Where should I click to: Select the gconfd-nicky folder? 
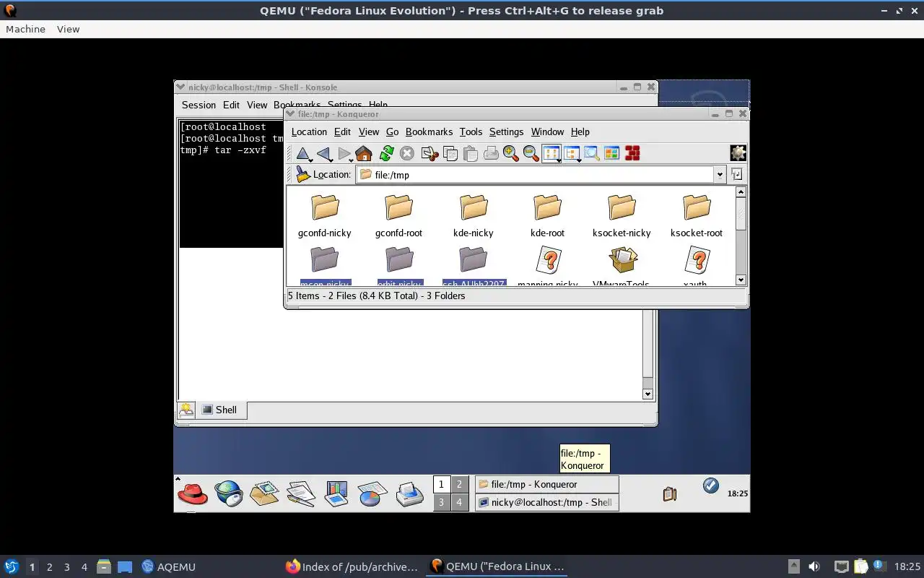click(325, 216)
